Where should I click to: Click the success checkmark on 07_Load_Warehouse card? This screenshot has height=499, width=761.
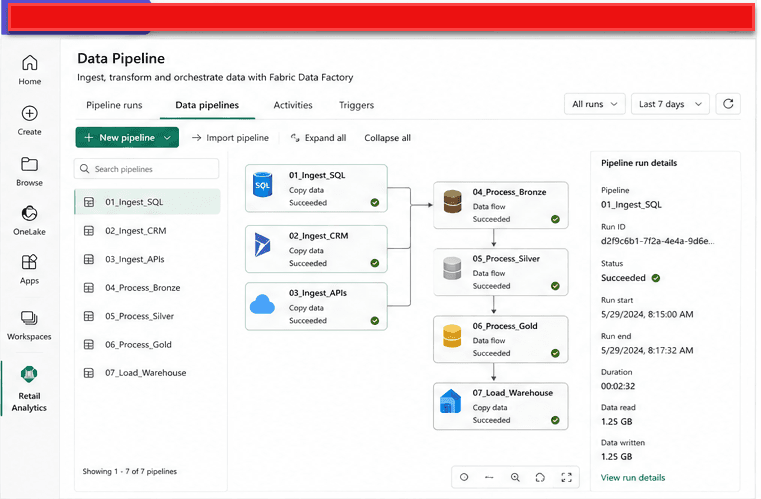point(555,420)
